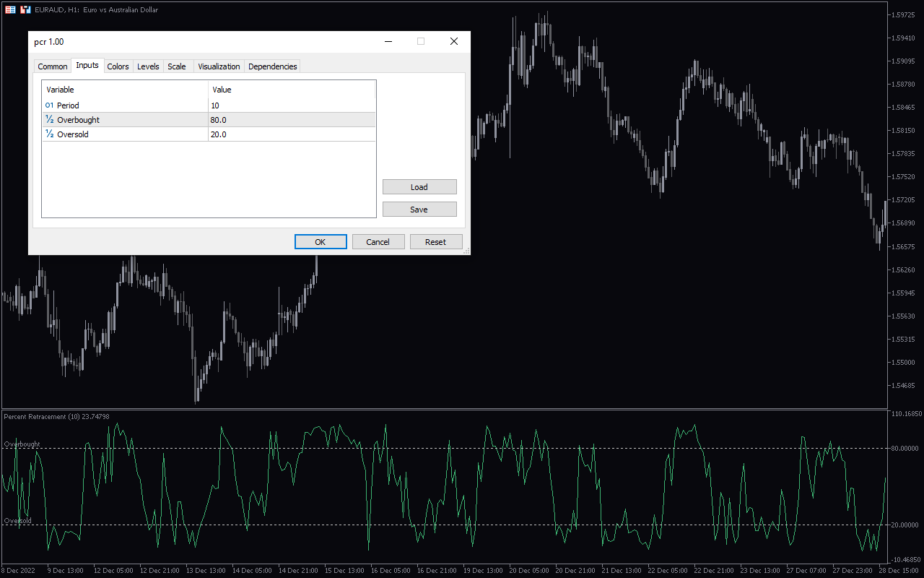Click the fraction type icon beside Oversold
Viewport: 924px width, 578px height.
[49, 134]
